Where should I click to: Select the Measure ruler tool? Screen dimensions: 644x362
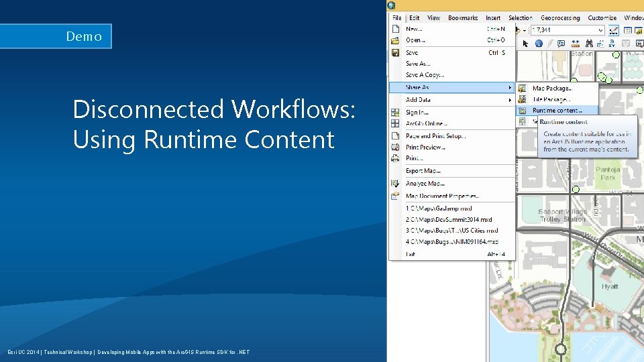pyautogui.click(x=576, y=44)
